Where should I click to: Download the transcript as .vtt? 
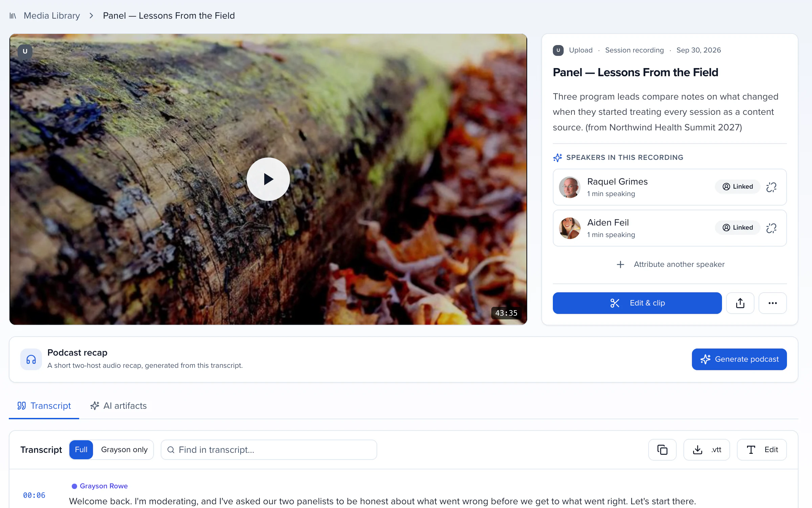point(706,450)
